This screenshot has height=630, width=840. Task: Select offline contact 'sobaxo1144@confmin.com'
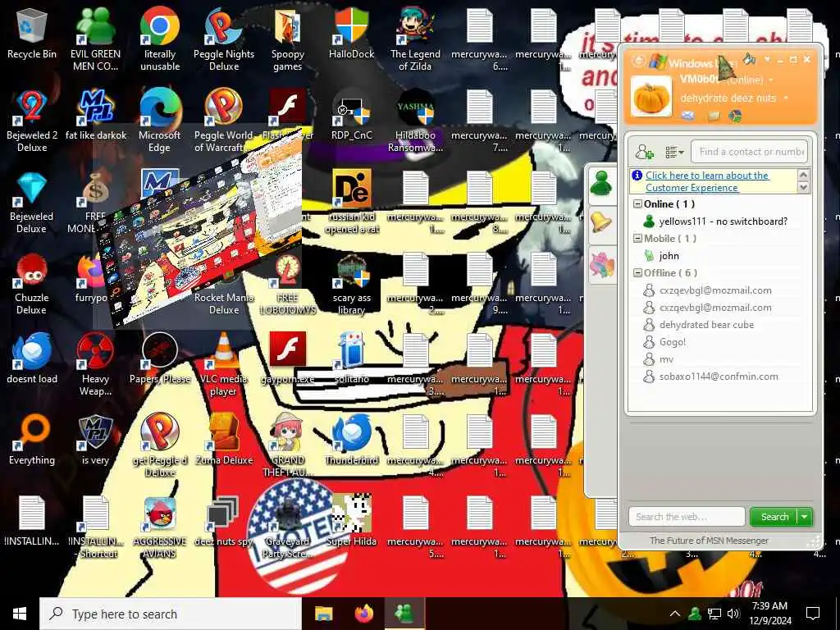click(x=720, y=376)
